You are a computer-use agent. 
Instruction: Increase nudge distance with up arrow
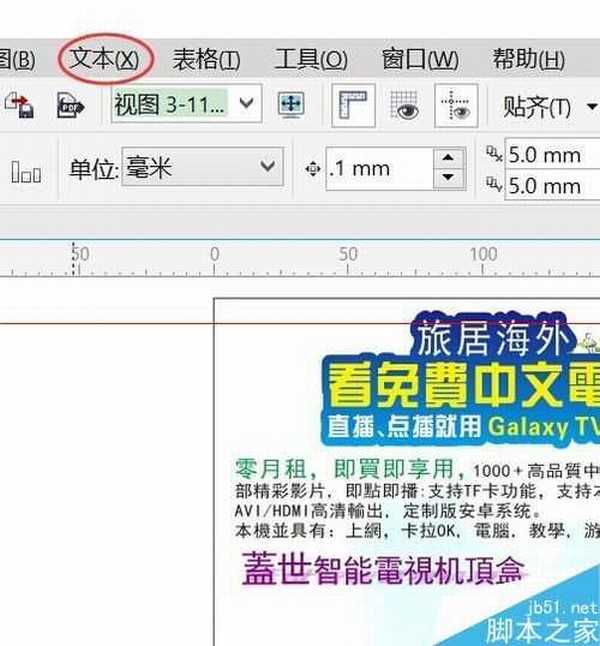(x=448, y=159)
